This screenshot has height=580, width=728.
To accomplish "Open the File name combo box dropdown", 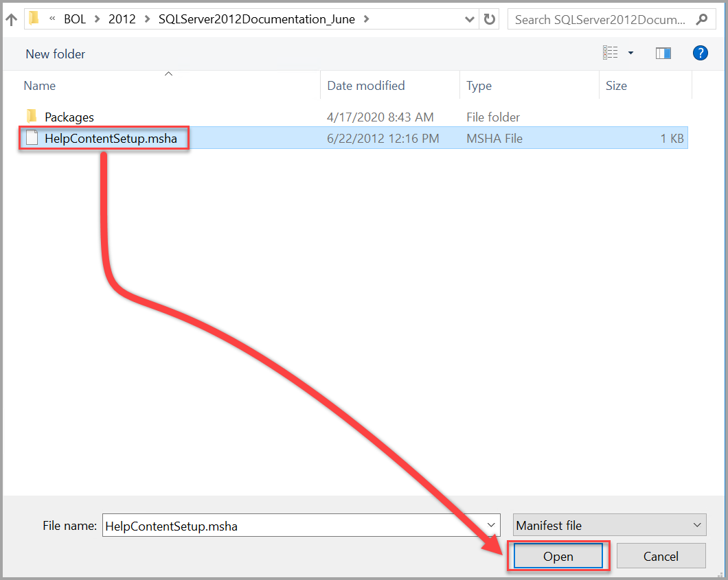I will click(x=492, y=525).
